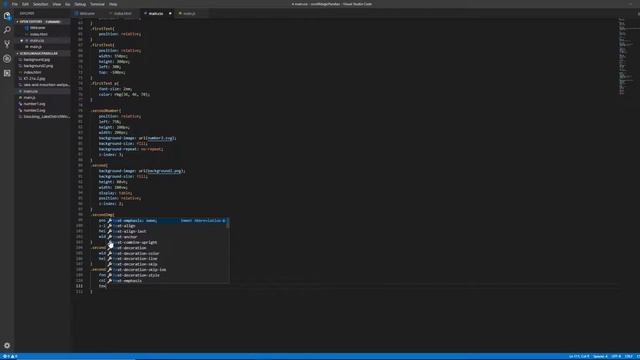The height and width of the screenshot is (360, 640).
Task: Open the Debug view in activity bar
Action: click(x=7, y=58)
